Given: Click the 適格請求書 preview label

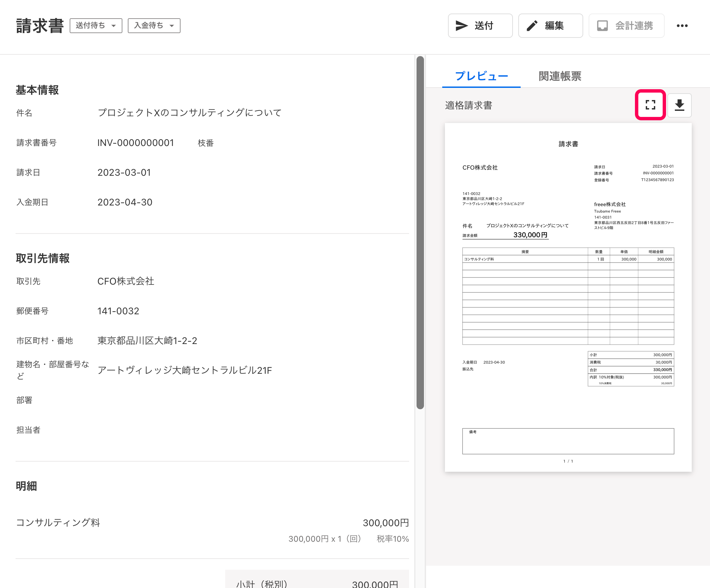Looking at the screenshot, I should [x=468, y=105].
